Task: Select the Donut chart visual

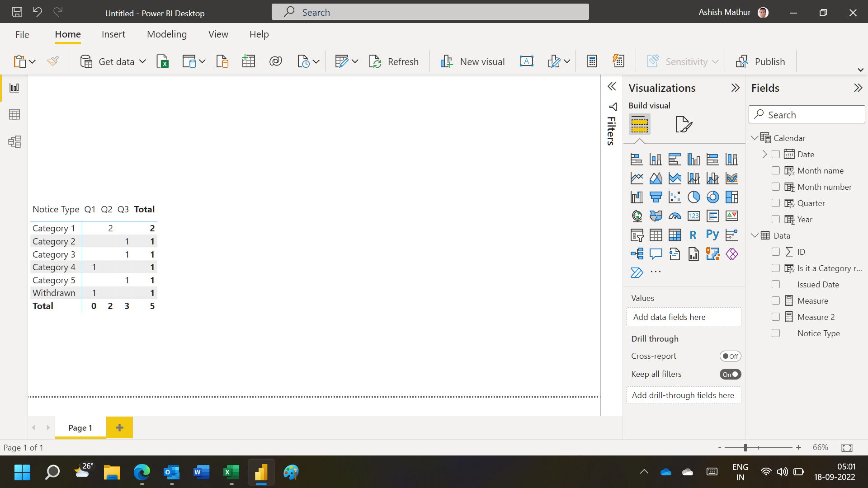Action: tap(713, 197)
